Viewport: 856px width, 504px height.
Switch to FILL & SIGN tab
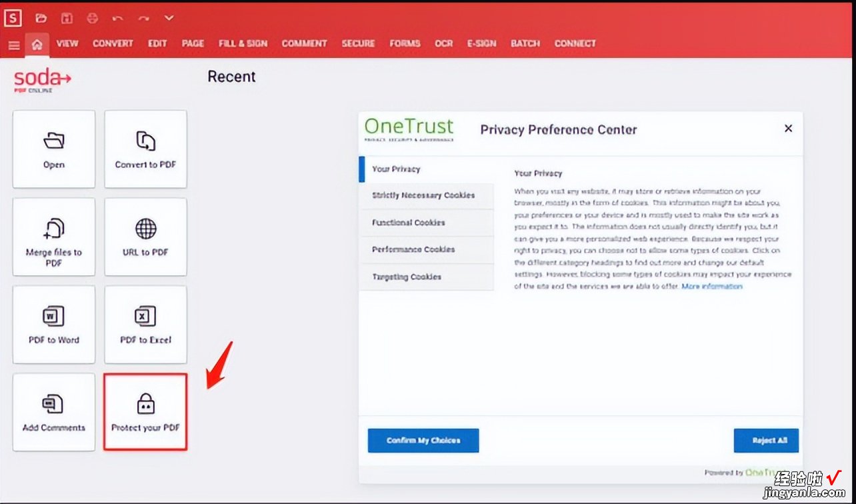coord(243,43)
